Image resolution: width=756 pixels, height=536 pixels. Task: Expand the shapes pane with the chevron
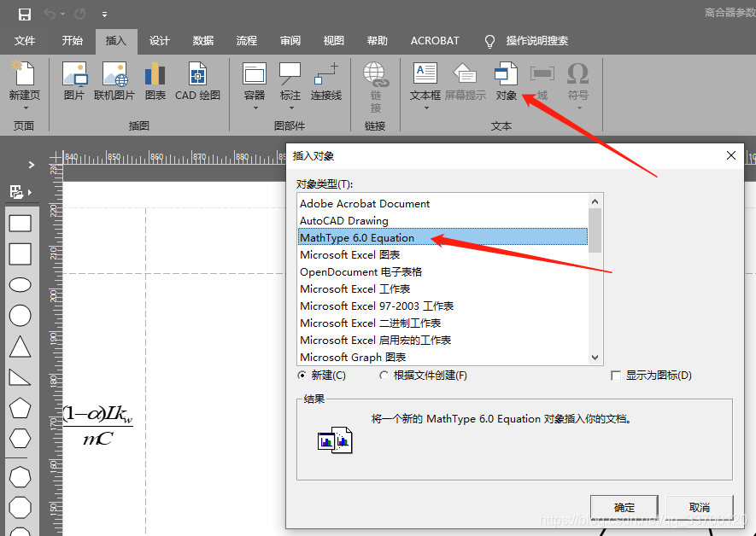pyautogui.click(x=32, y=165)
